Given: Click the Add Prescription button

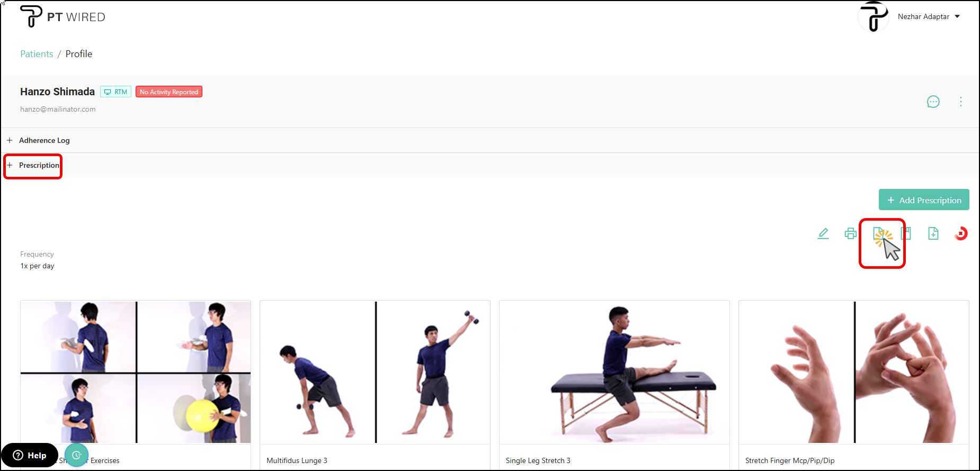Looking at the screenshot, I should [924, 200].
